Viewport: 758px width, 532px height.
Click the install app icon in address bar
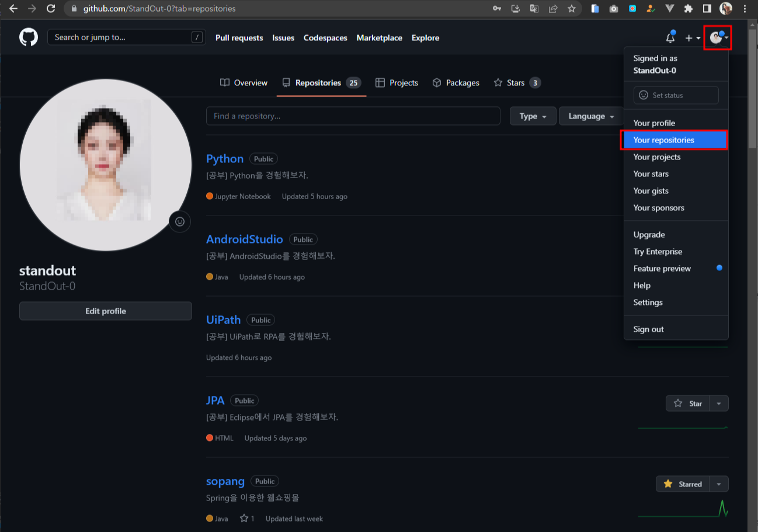pyautogui.click(x=516, y=9)
